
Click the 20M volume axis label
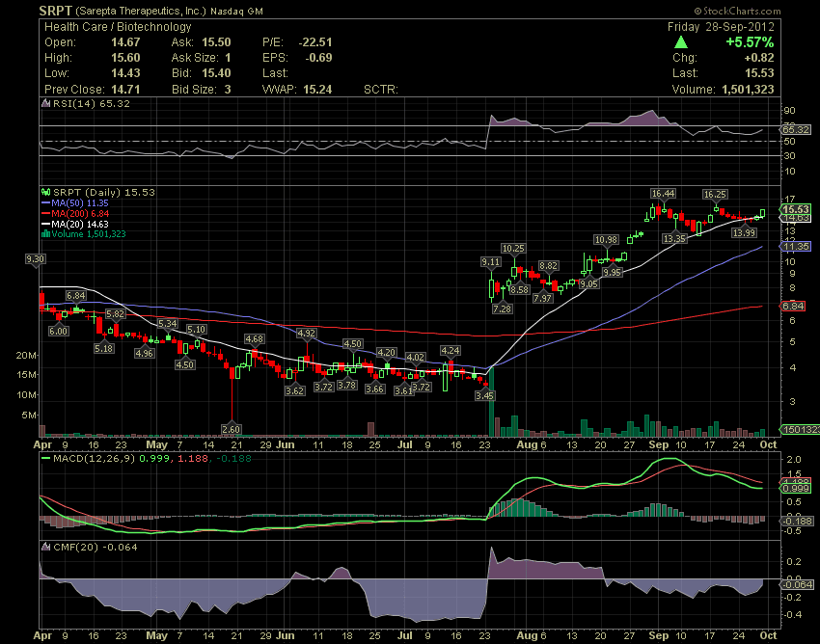tap(26, 356)
